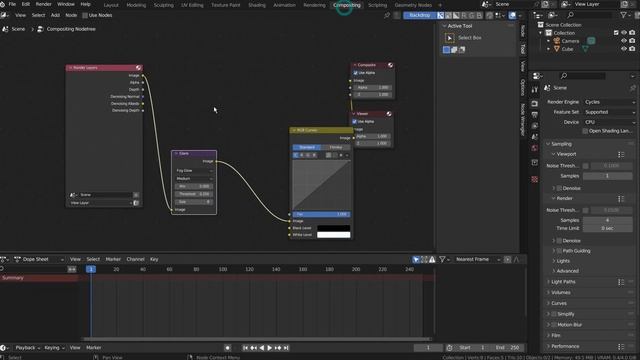Toggle Use Alpha on the Viewer node
Screen dimensions: 640x360
[x=355, y=122]
